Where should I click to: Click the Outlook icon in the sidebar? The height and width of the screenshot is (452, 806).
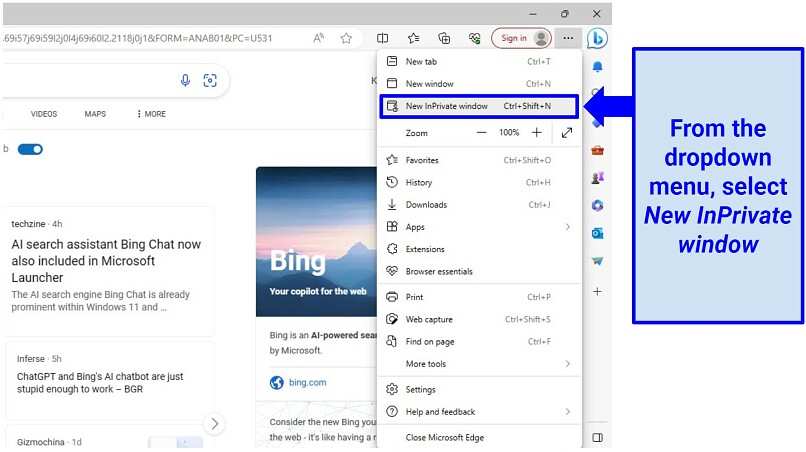597,233
